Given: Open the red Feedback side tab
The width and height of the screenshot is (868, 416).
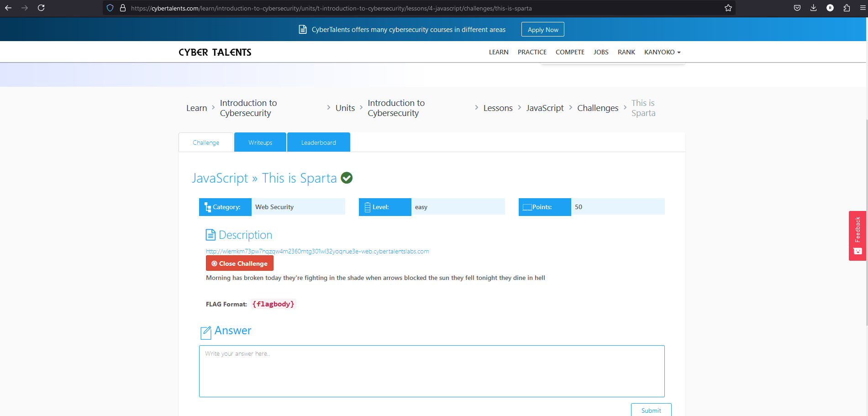Looking at the screenshot, I should tap(857, 236).
